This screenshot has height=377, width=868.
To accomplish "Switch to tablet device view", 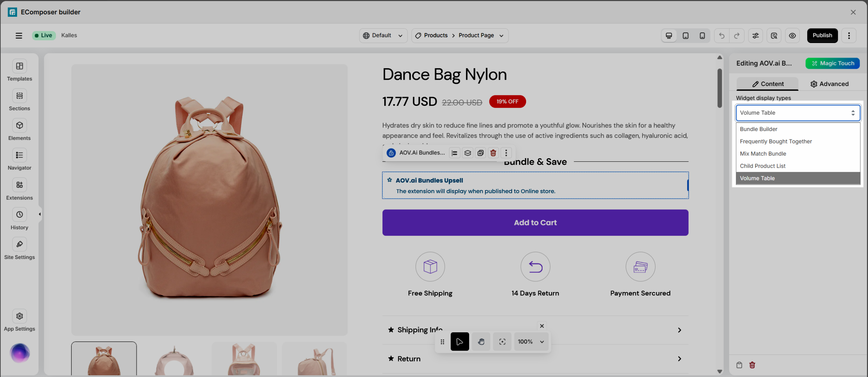I will (685, 36).
